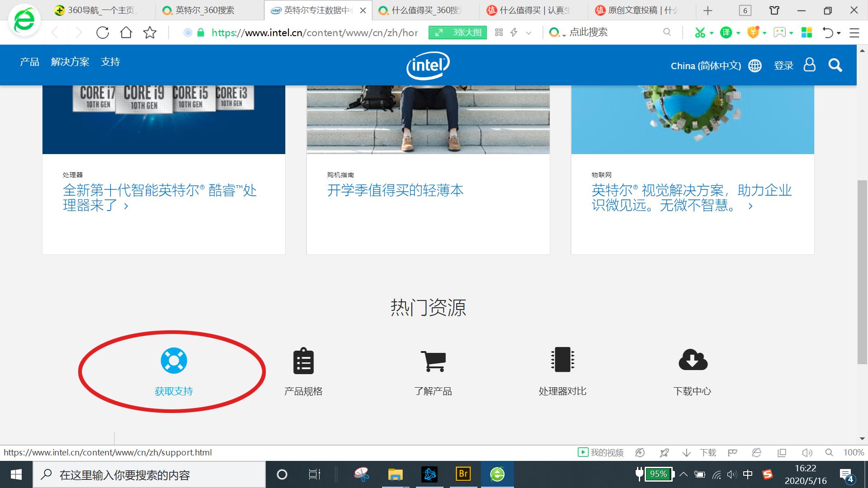Open the 下载中心 cloud download icon
Screen dimensions: 868x488
[x=693, y=360]
